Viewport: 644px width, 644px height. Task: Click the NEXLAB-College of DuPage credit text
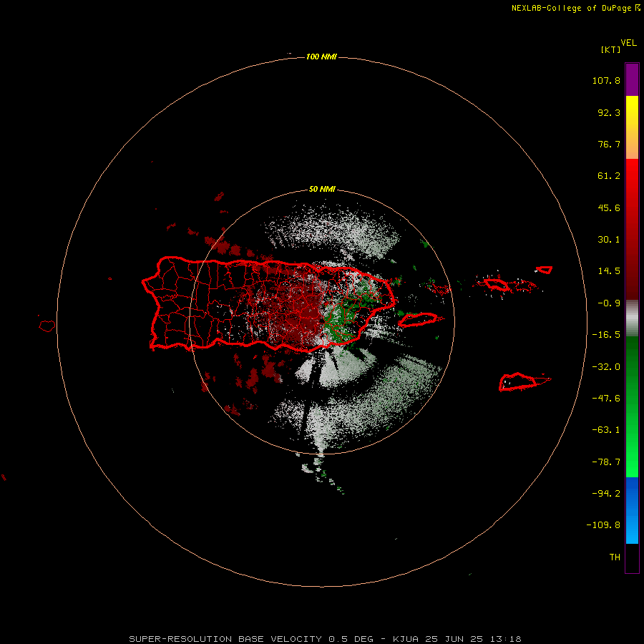[571, 8]
